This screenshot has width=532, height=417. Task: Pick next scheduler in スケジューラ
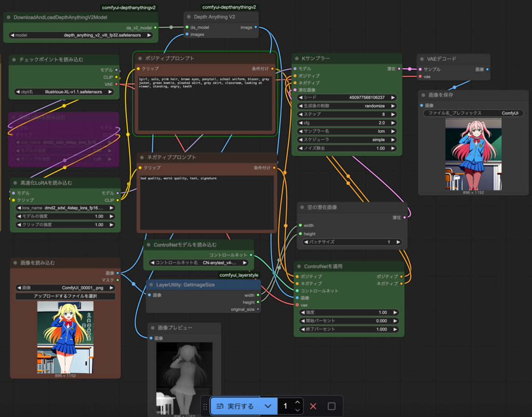click(393, 139)
